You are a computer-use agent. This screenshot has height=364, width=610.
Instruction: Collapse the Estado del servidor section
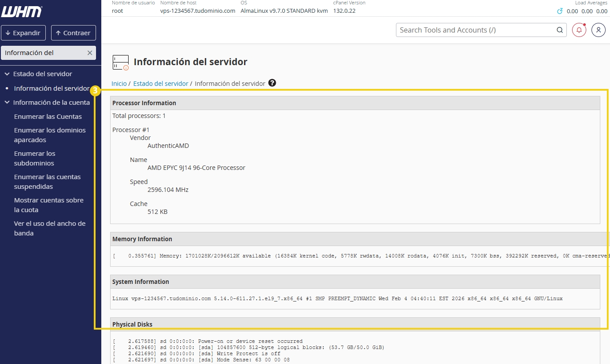7,74
